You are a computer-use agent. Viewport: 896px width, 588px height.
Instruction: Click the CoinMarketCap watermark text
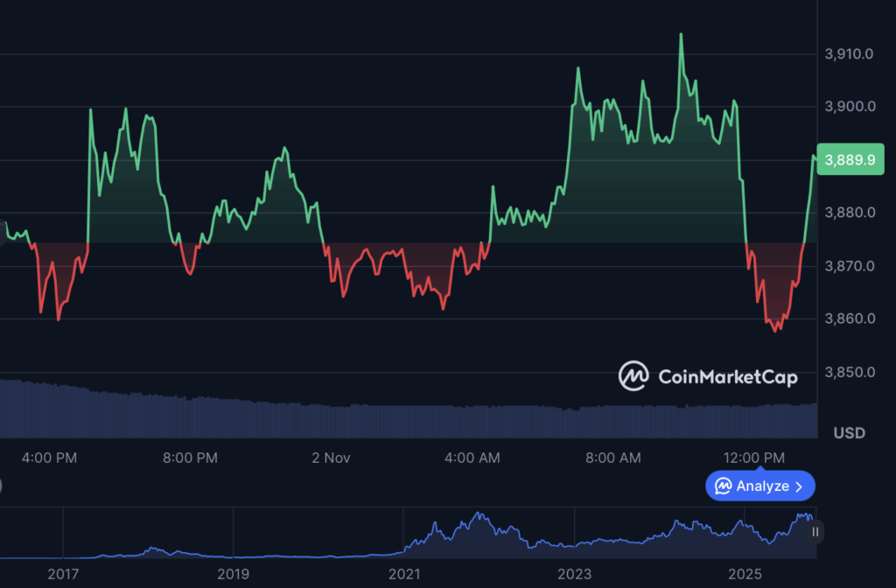727,377
